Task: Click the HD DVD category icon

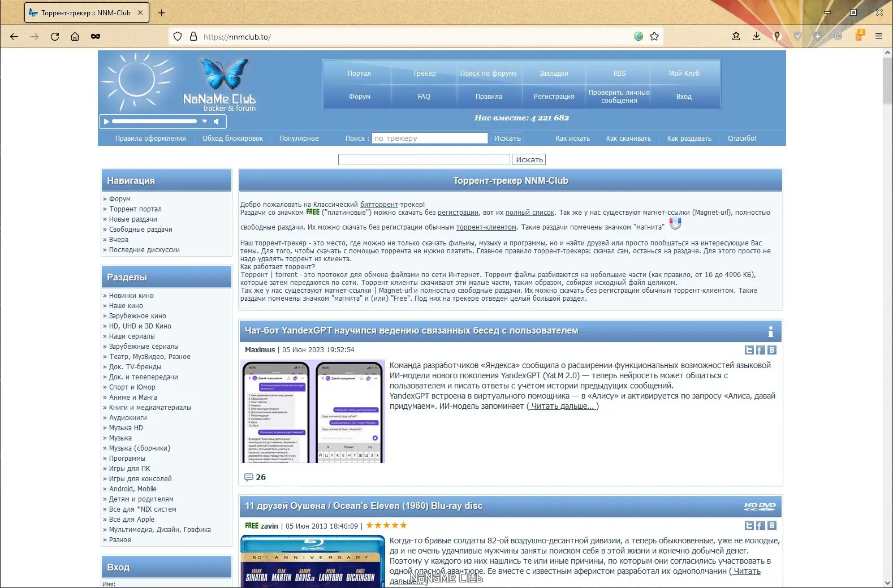Action: tap(760, 507)
